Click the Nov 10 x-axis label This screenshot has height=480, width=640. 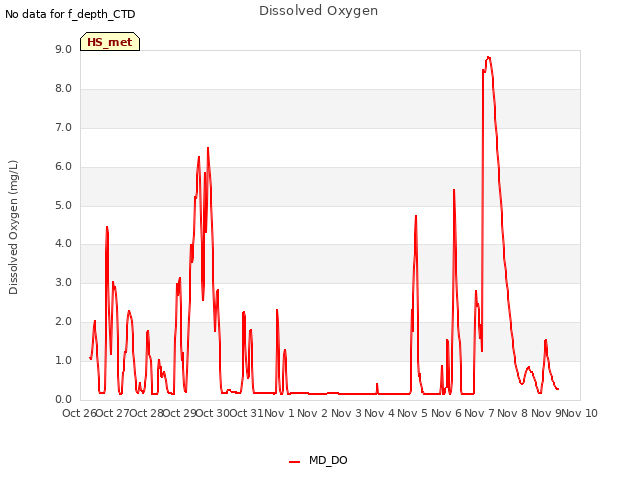580,413
